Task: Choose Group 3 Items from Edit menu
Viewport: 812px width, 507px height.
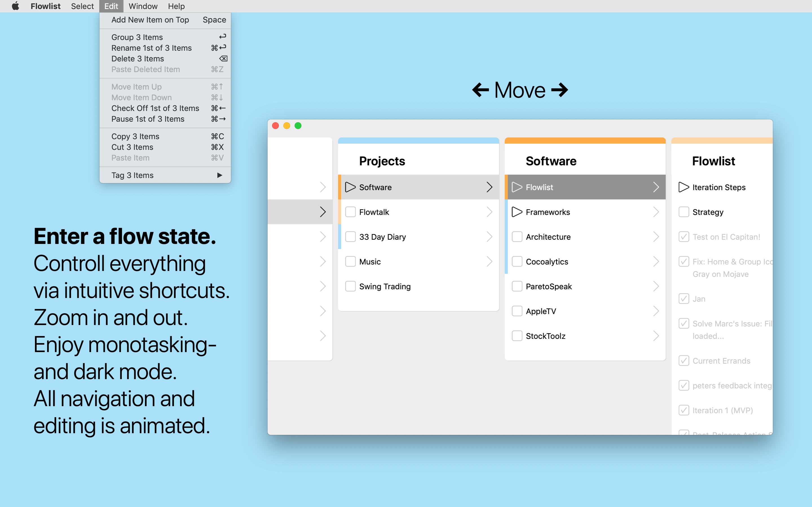Action: tap(137, 37)
